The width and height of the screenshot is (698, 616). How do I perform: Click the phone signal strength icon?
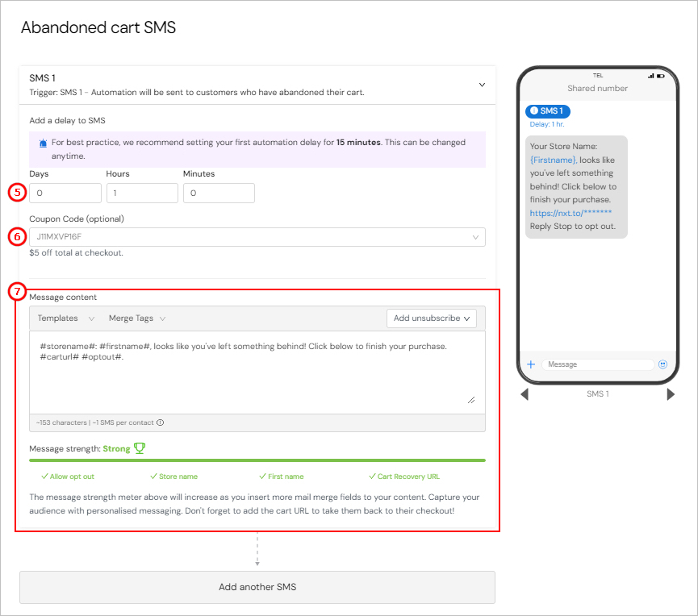(651, 76)
